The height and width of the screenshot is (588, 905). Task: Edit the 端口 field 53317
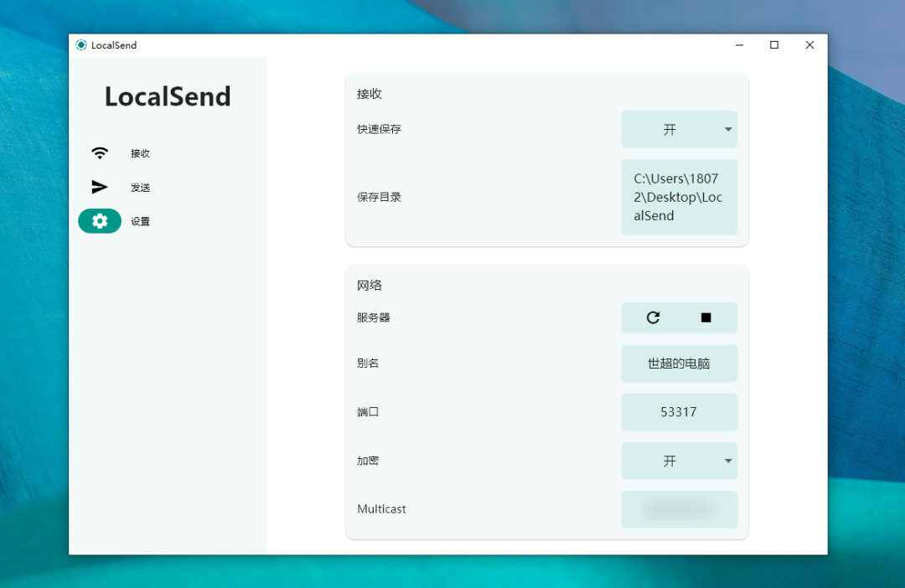coord(680,412)
